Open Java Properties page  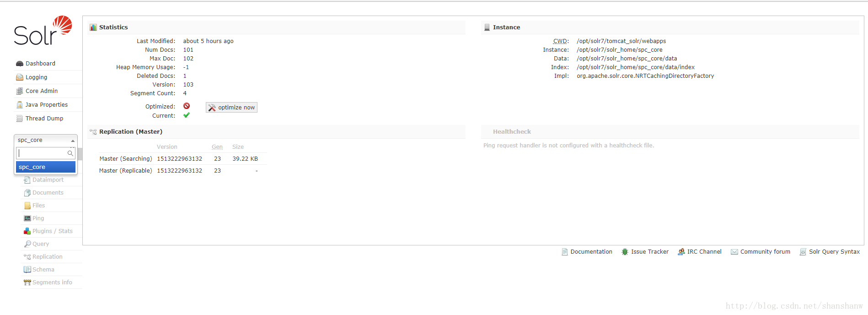47,105
